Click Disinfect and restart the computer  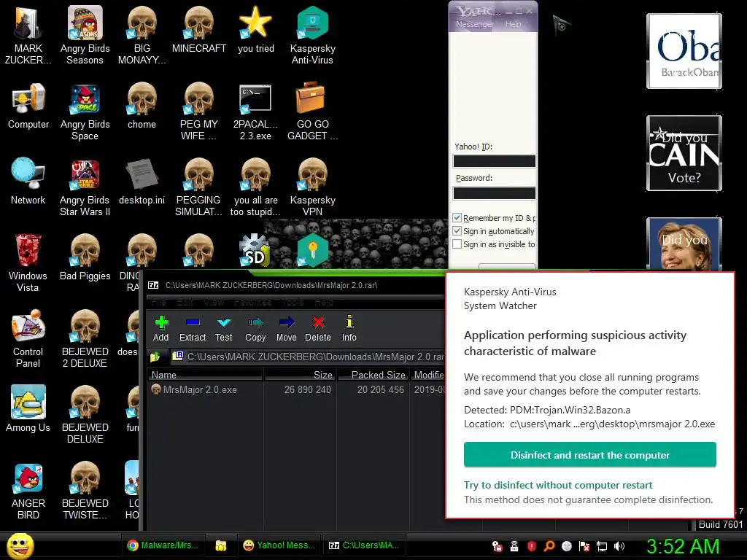coord(589,455)
